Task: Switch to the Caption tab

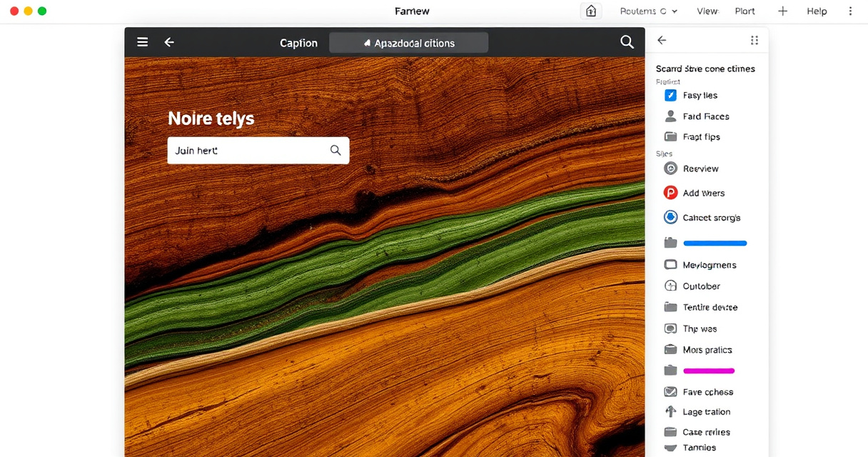Action: (298, 43)
